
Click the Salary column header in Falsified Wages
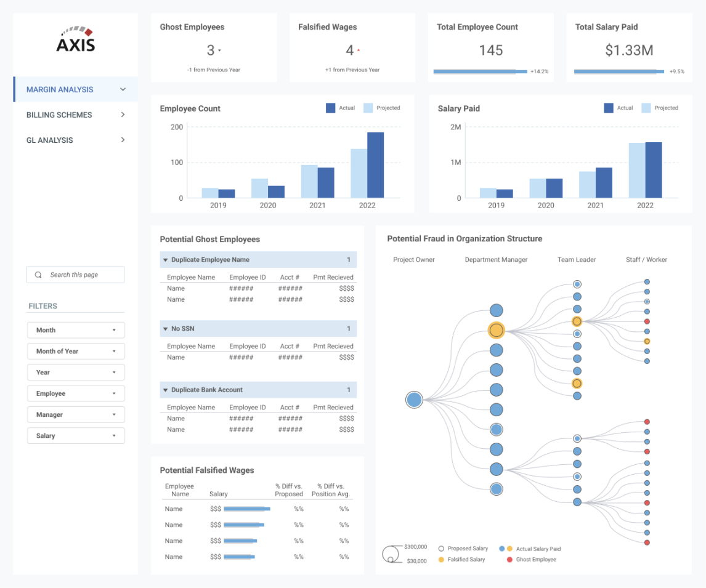pos(218,494)
